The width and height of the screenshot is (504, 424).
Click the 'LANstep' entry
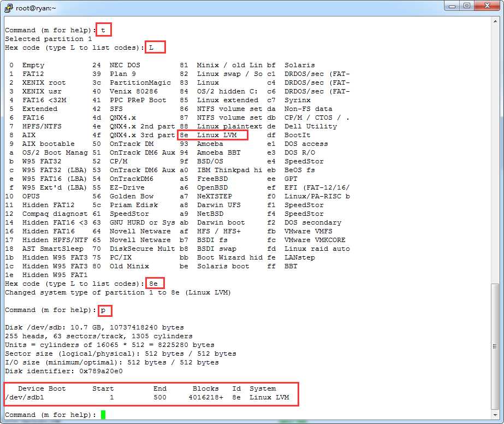point(300,258)
